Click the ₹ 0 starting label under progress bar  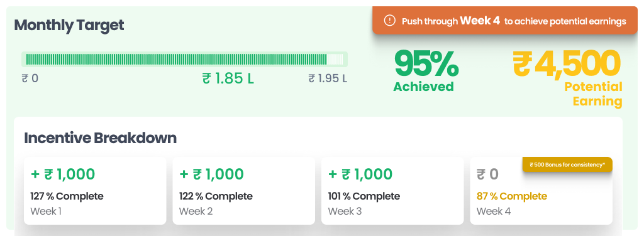30,78
